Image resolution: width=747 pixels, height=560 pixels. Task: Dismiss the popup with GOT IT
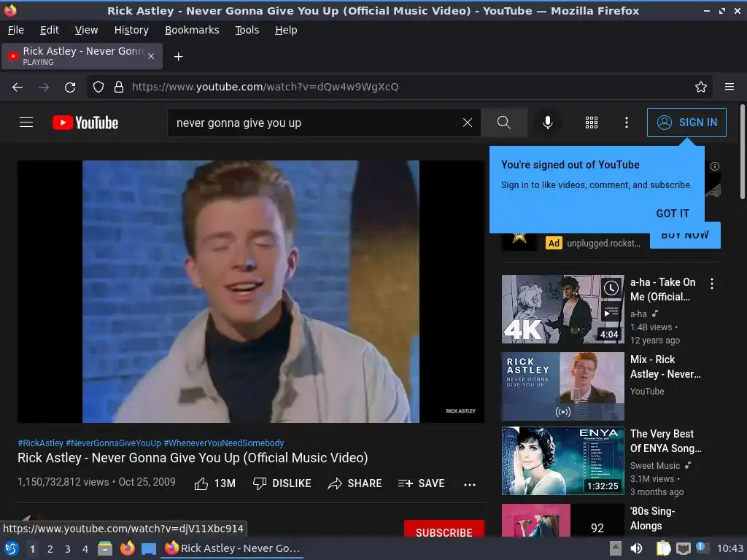point(673,214)
